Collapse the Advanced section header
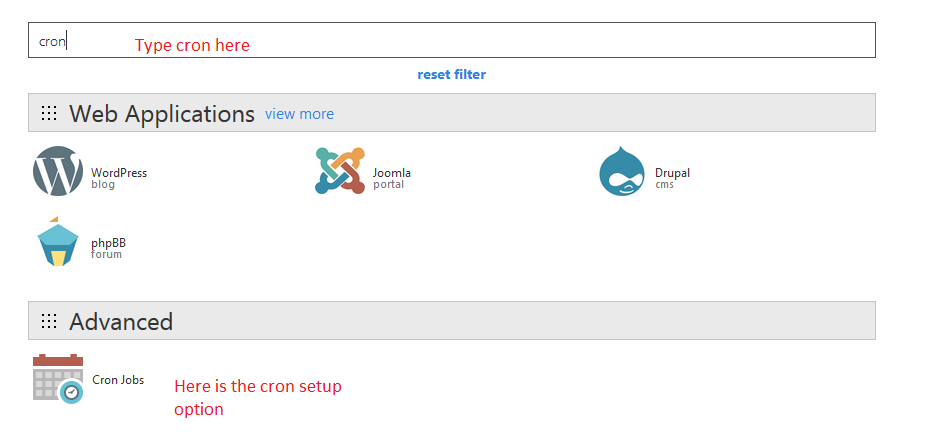This screenshot has width=936, height=432. click(121, 322)
